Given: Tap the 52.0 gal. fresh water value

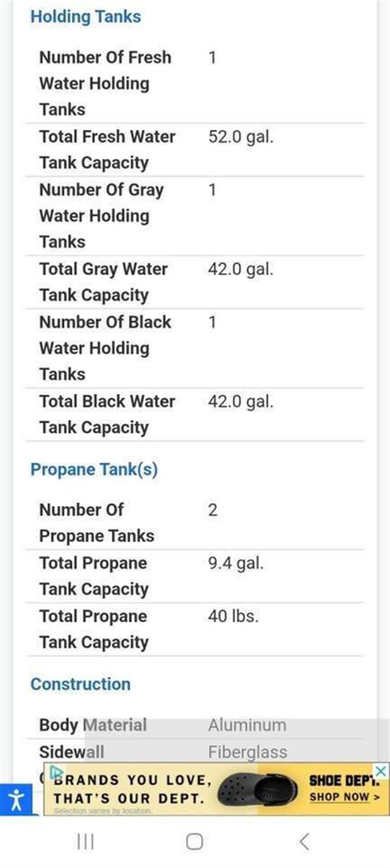Looking at the screenshot, I should click(241, 137).
